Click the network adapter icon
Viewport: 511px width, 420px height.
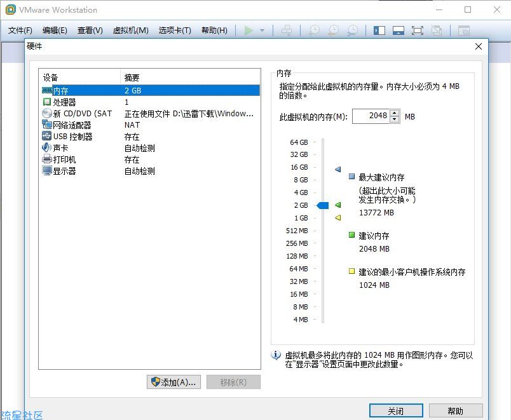47,125
